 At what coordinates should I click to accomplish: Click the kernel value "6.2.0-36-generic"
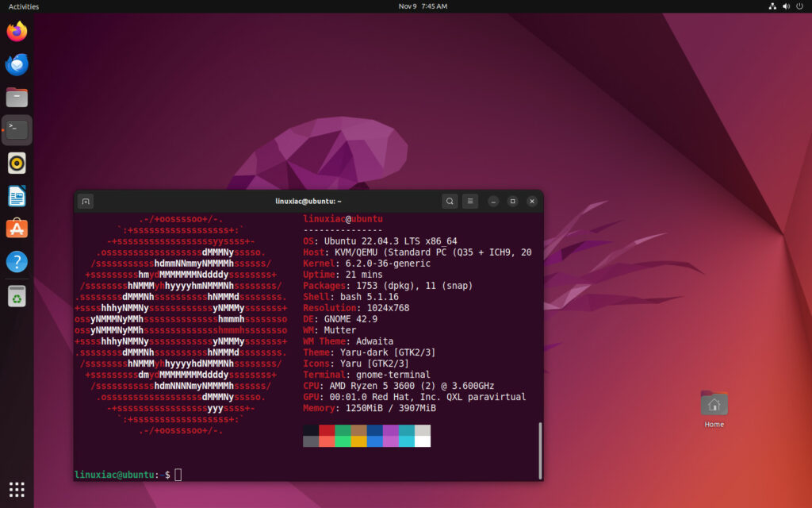pos(388,264)
